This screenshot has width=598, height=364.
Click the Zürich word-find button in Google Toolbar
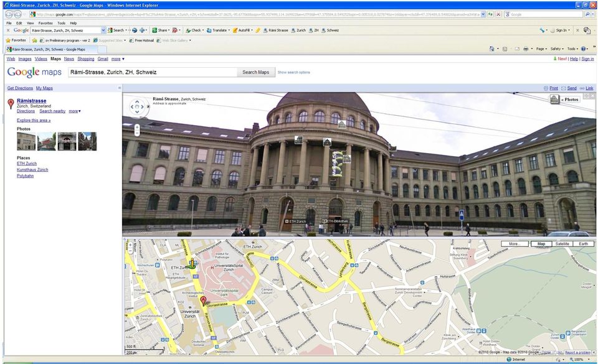pyautogui.click(x=298, y=30)
